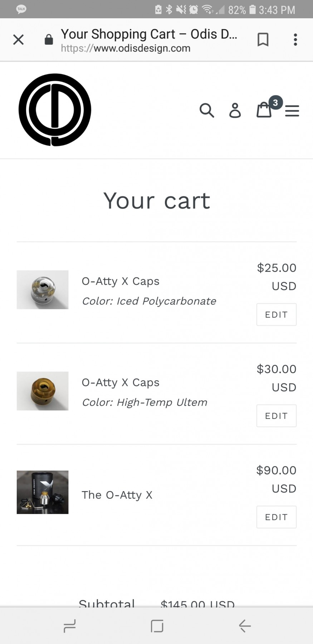Close the browser tab with the X
The image size is (313, 644).
pyautogui.click(x=18, y=39)
